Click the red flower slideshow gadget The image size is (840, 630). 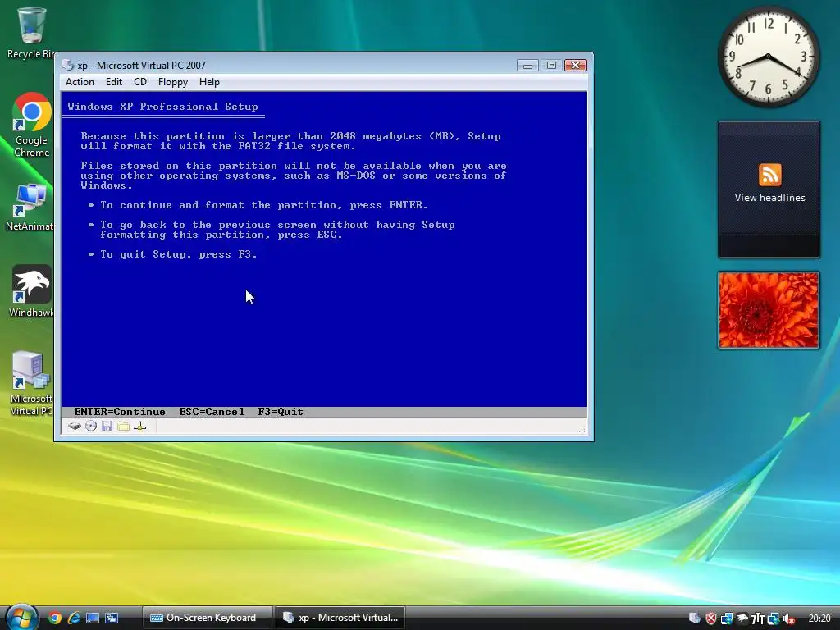[x=769, y=310]
